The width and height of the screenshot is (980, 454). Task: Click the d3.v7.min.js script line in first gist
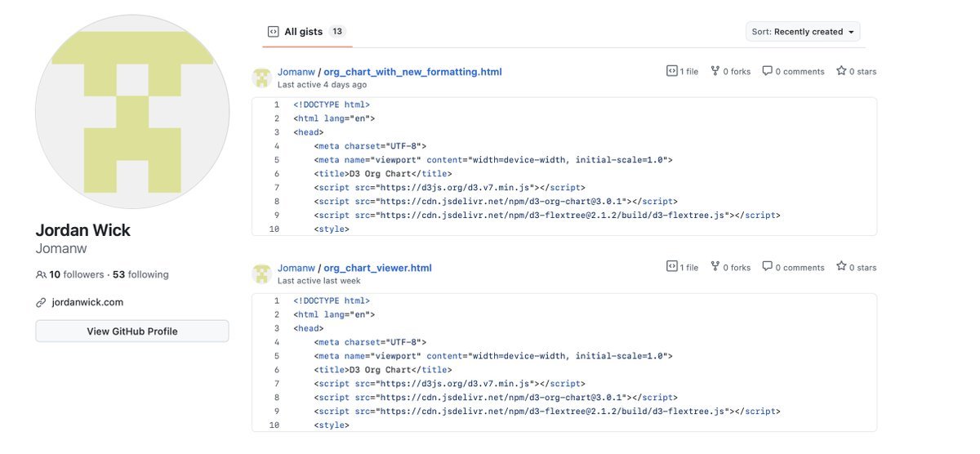(449, 188)
